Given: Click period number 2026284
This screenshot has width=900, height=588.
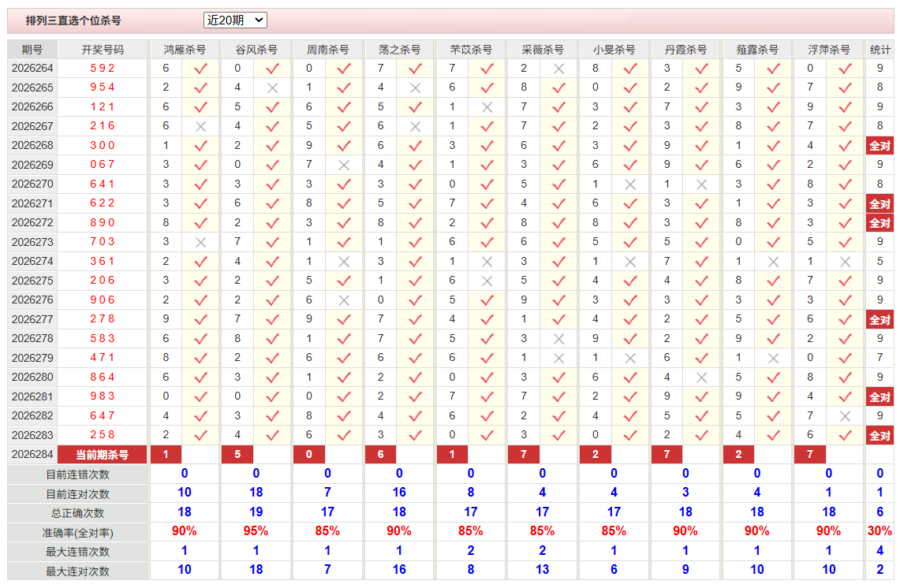Looking at the screenshot, I should point(32,454).
